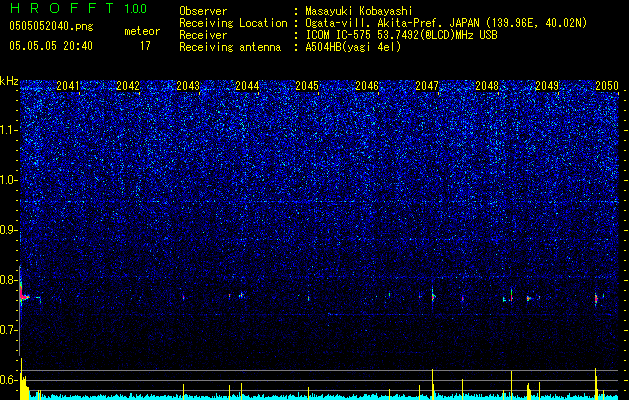Screen dimensions: 629x400
Task: Click the A504HB(yagi 4el) antenna text
Action: tap(353, 47)
